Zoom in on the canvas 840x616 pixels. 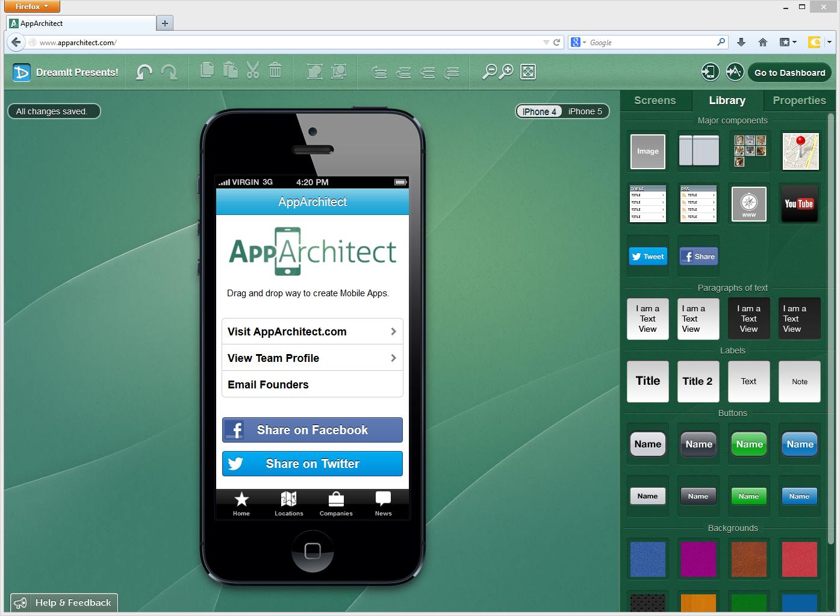(x=506, y=71)
